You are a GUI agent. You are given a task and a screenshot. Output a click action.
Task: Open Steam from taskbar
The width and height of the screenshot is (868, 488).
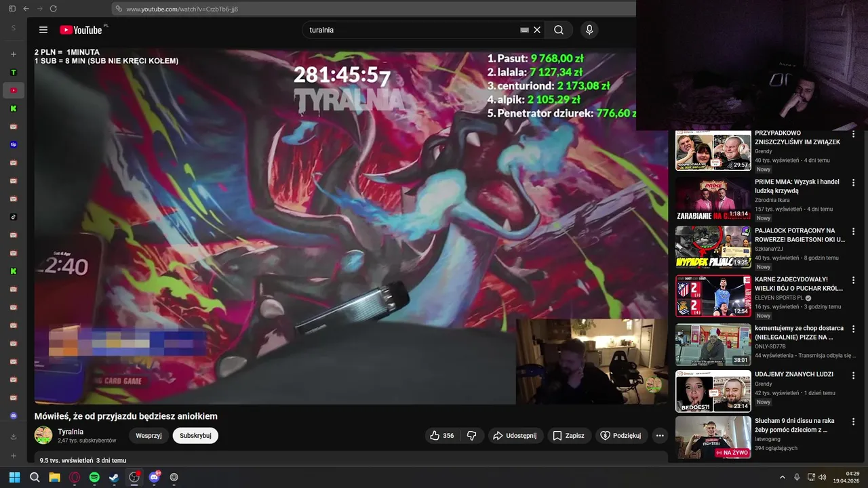tap(114, 477)
